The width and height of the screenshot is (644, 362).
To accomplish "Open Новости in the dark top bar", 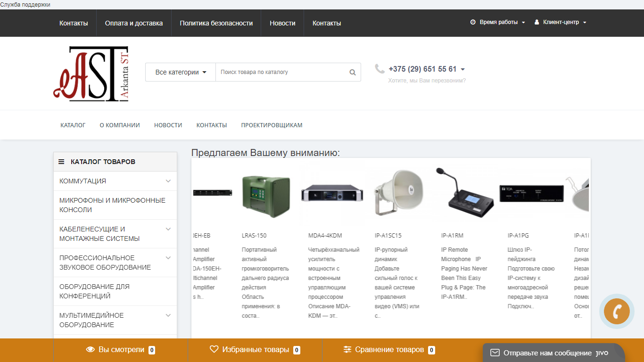I will [x=282, y=23].
